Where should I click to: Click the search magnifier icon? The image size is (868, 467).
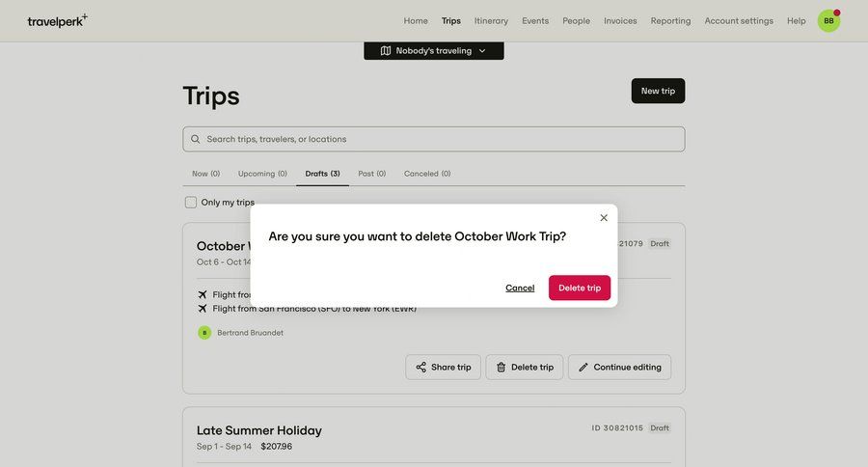pos(195,139)
